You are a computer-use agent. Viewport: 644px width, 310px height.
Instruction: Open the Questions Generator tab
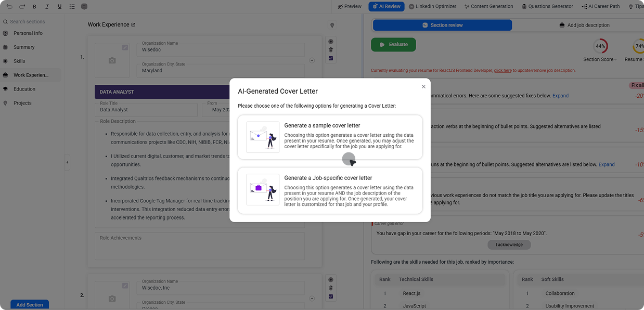547,6
